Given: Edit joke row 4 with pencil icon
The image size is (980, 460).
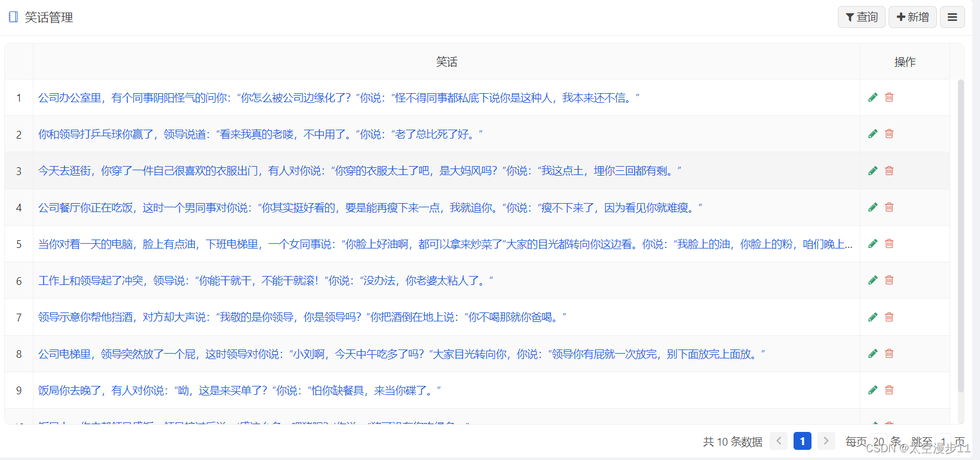Looking at the screenshot, I should tap(873, 207).
